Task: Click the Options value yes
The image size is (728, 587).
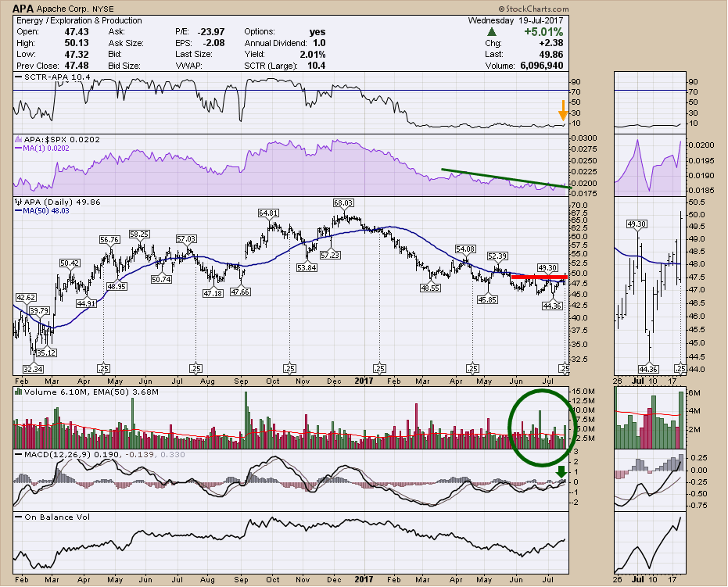Action: (317, 31)
